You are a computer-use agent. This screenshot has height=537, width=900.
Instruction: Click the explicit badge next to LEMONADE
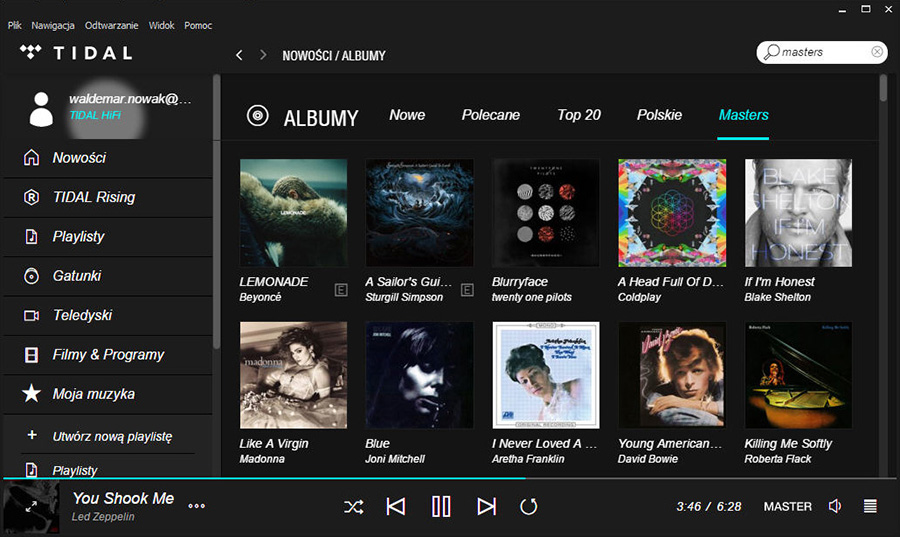[341, 290]
